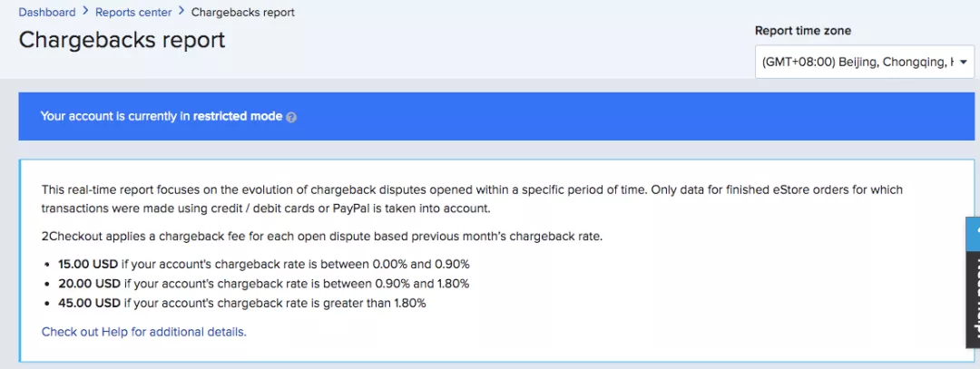Click the chevron after Dashboard breadcrumb
Image resolution: width=980 pixels, height=369 pixels.
tap(85, 12)
